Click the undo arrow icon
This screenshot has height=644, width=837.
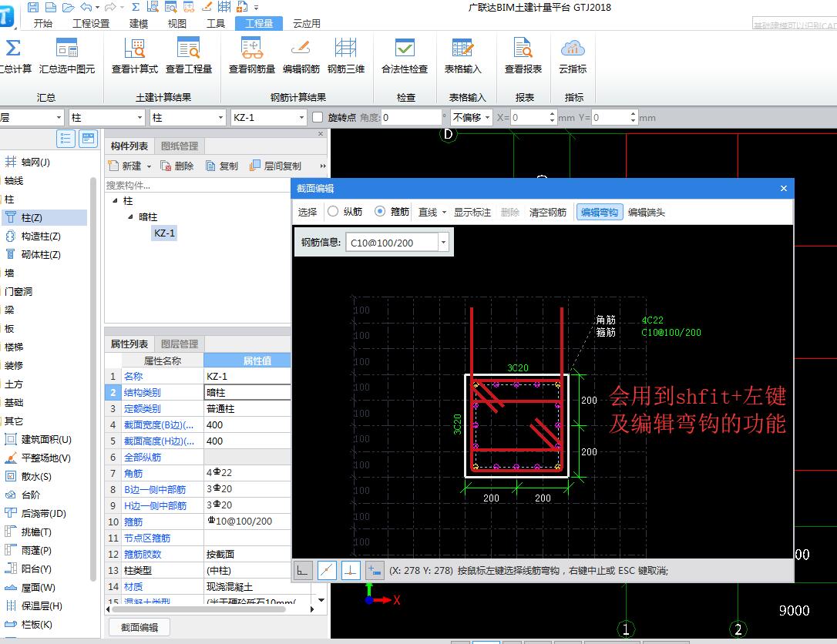tap(86, 7)
